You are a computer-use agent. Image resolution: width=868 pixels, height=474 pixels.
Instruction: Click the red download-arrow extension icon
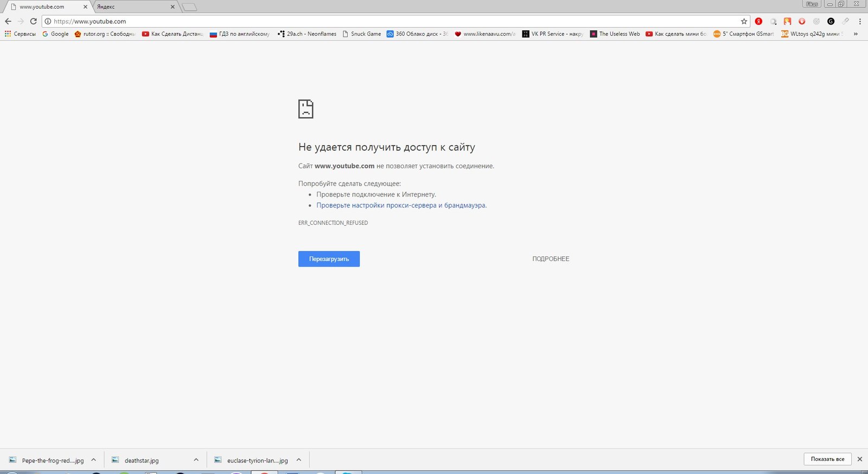802,21
